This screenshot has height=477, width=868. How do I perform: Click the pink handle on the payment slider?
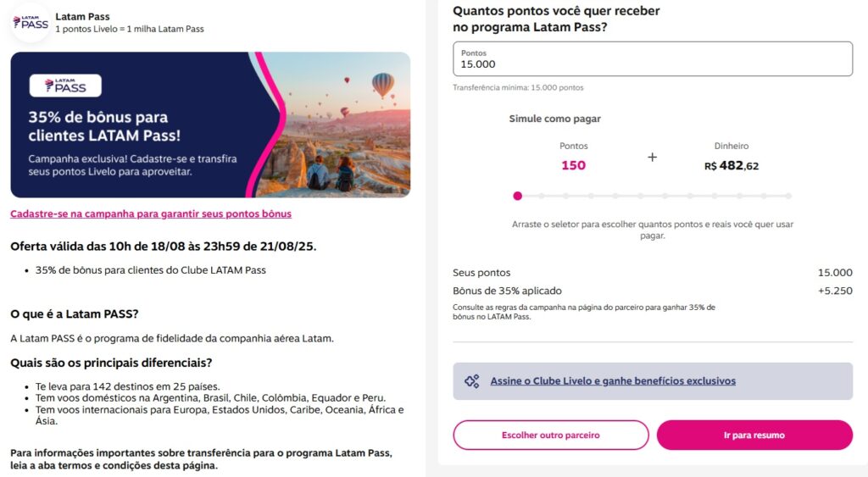(517, 196)
